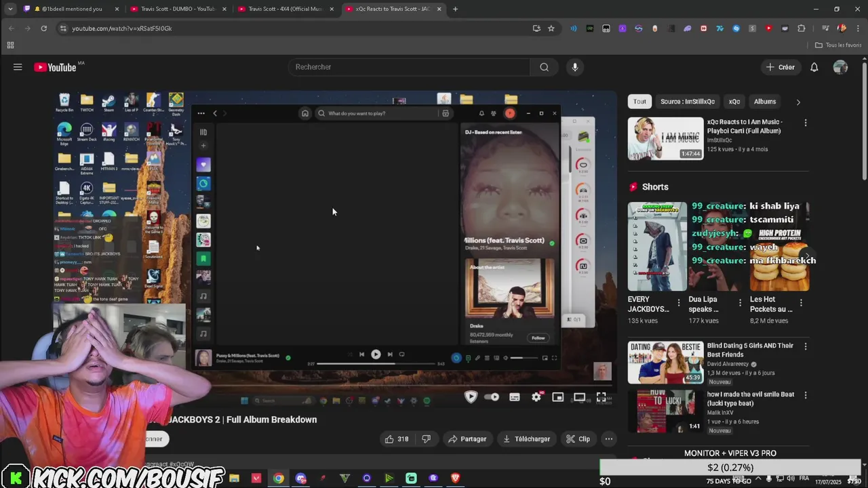Open the more actions ellipsis under the video
This screenshot has height=488, width=868.
point(609,439)
